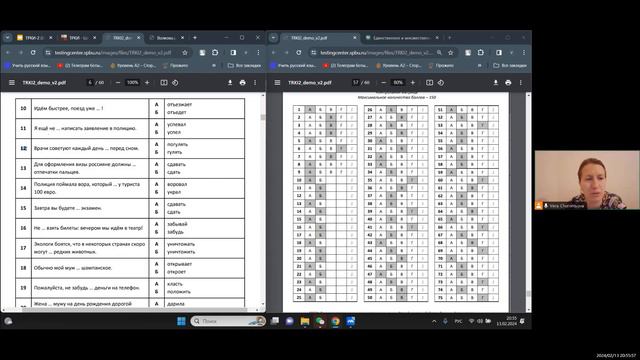640x360 pixels.
Task: Open the All Bookmarks folder in the right browser
Action: tap(510, 65)
